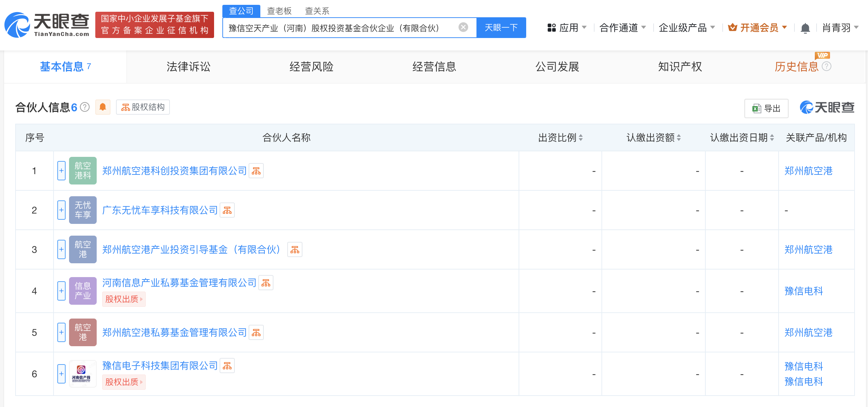Click the alert bell beside 合伙人信息
This screenshot has height=407, width=868.
[102, 107]
